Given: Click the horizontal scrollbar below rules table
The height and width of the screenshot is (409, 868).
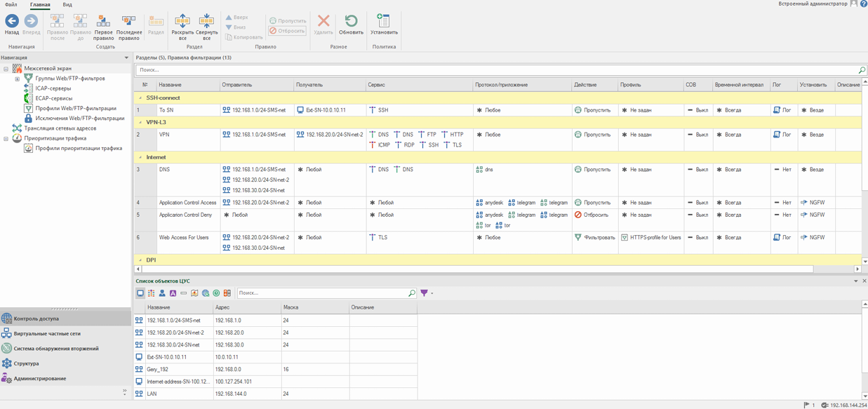Looking at the screenshot, I should click(x=477, y=269).
